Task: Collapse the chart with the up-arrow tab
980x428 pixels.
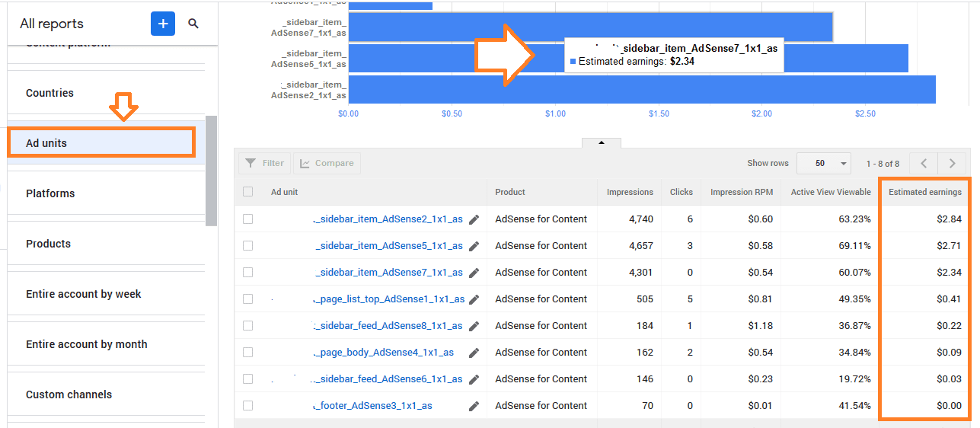Action: point(602,142)
